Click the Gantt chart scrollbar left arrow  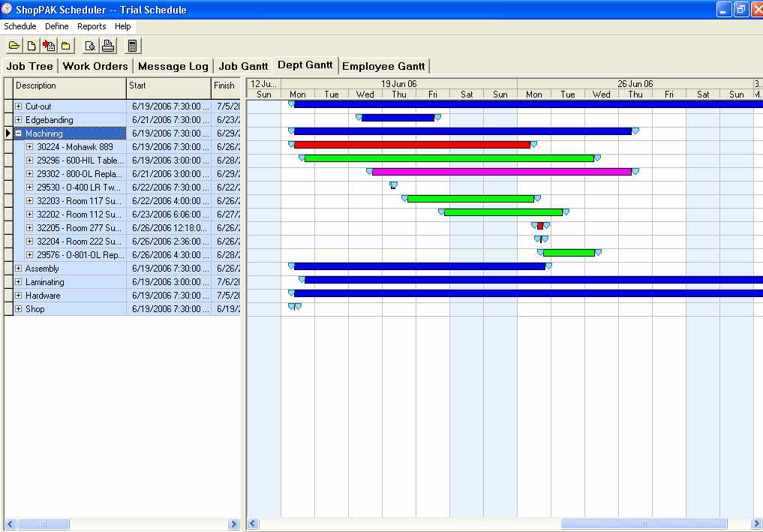point(253,524)
